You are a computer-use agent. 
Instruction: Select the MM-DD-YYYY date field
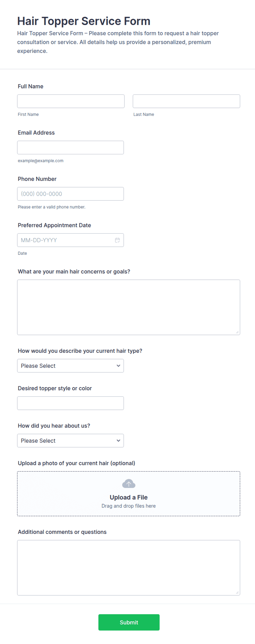(70, 240)
